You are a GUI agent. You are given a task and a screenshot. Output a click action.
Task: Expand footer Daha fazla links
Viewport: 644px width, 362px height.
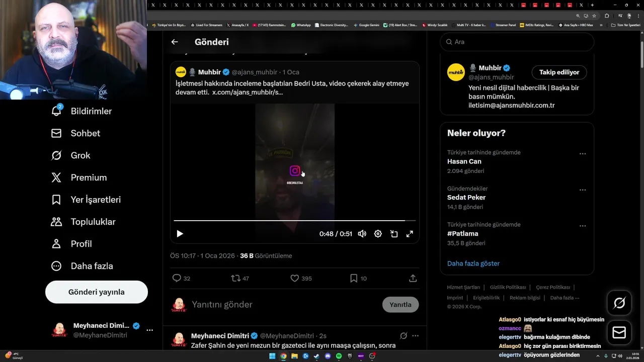[x=565, y=298]
